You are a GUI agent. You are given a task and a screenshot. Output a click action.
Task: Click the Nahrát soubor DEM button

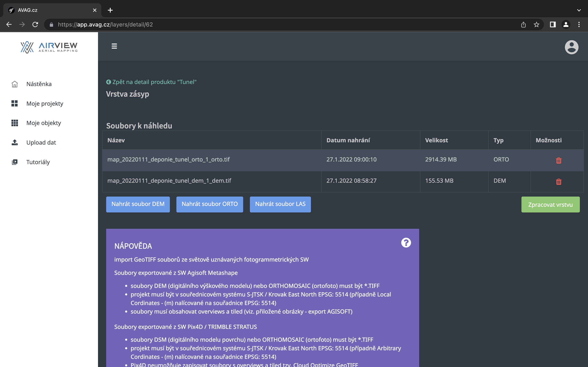pyautogui.click(x=138, y=204)
